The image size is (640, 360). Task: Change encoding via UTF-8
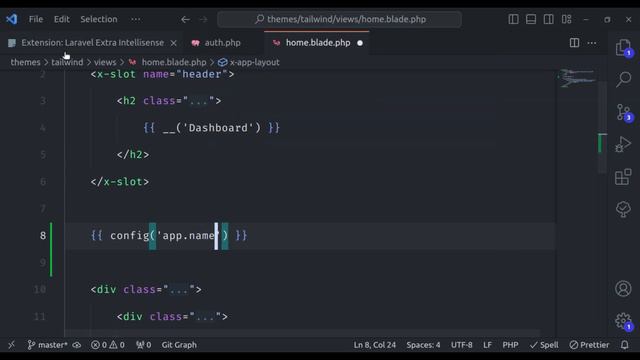point(462,345)
